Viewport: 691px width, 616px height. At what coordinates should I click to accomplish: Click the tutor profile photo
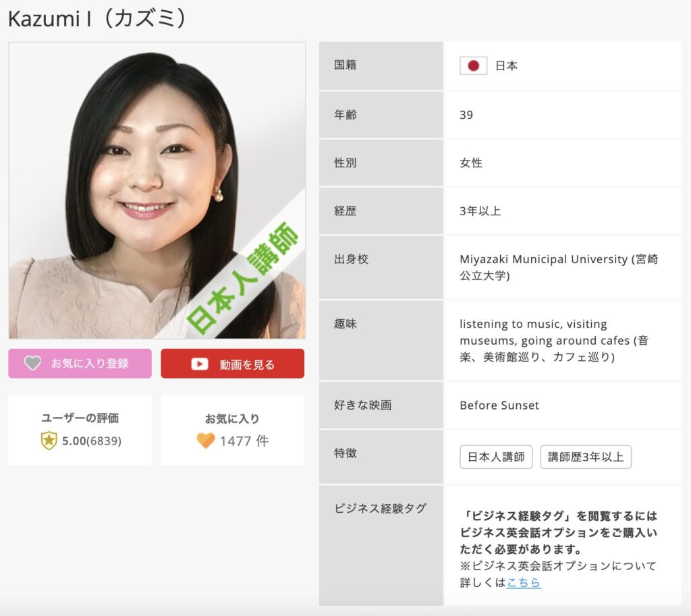pyautogui.click(x=157, y=190)
